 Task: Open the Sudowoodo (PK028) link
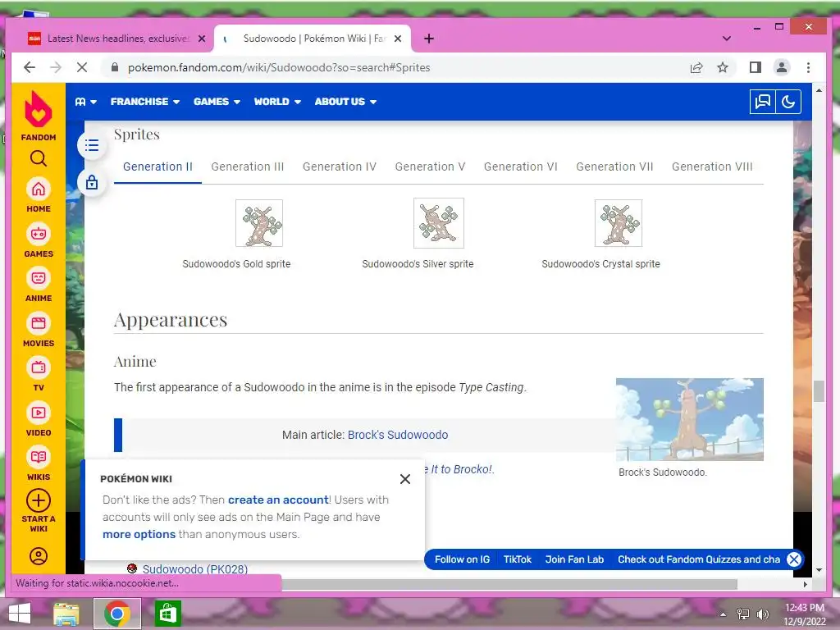coord(195,569)
